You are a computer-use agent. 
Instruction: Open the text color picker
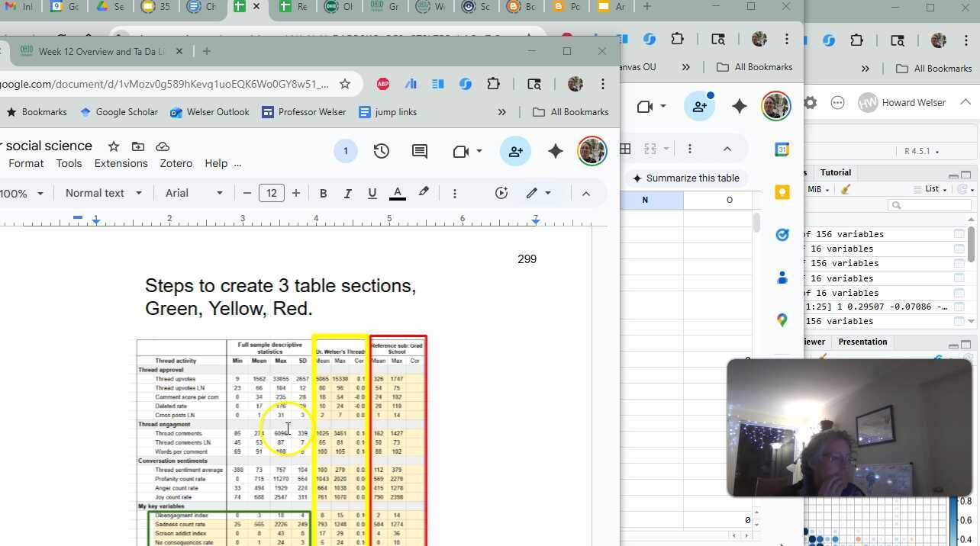(397, 194)
